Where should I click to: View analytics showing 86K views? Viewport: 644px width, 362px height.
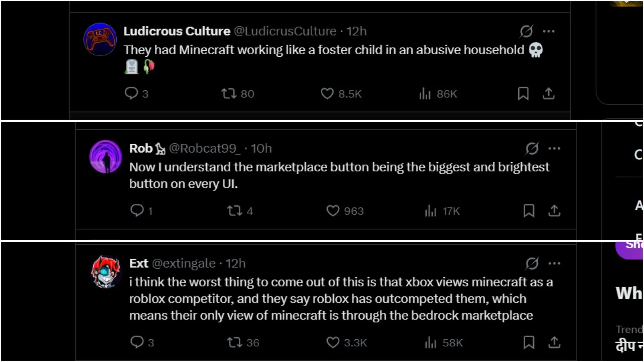pos(438,94)
